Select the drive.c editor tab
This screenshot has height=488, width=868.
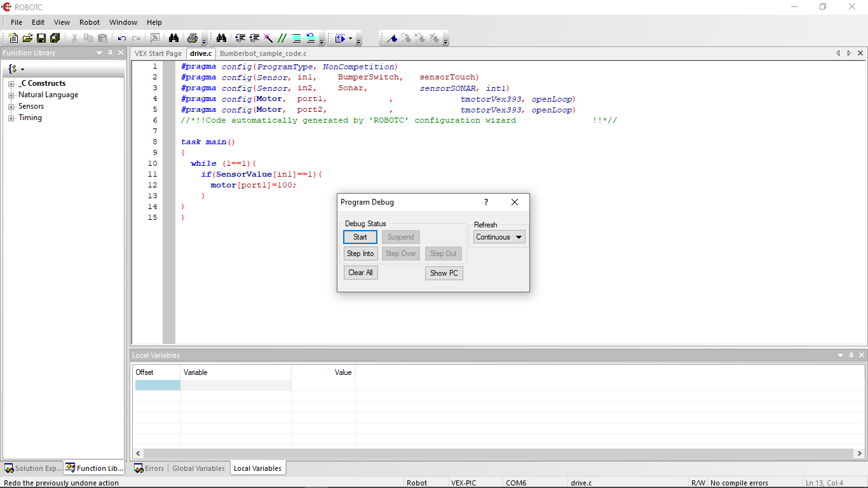(x=201, y=53)
